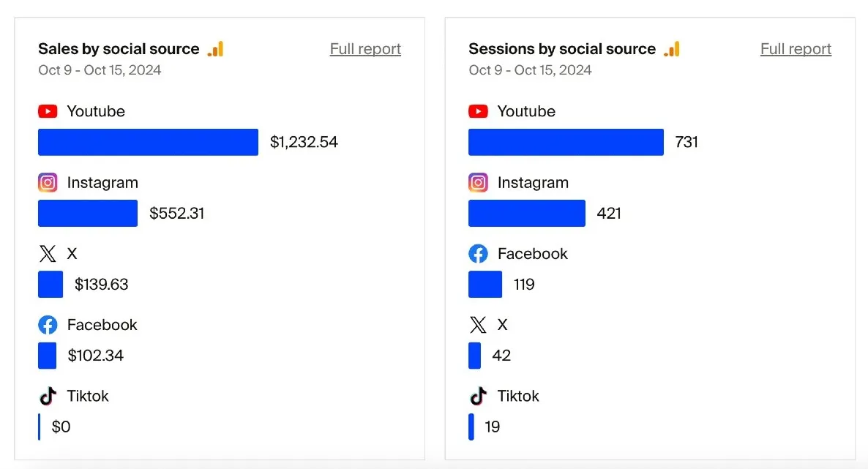Click analytics chart icon beside Sessions title
Viewport: 868px width, 469px height.
672,49
